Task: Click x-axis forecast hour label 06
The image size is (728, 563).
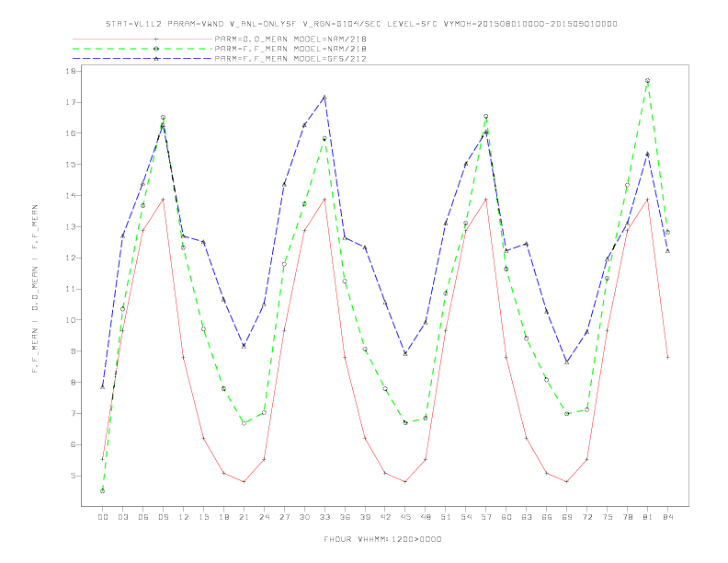Action: pyautogui.click(x=143, y=517)
